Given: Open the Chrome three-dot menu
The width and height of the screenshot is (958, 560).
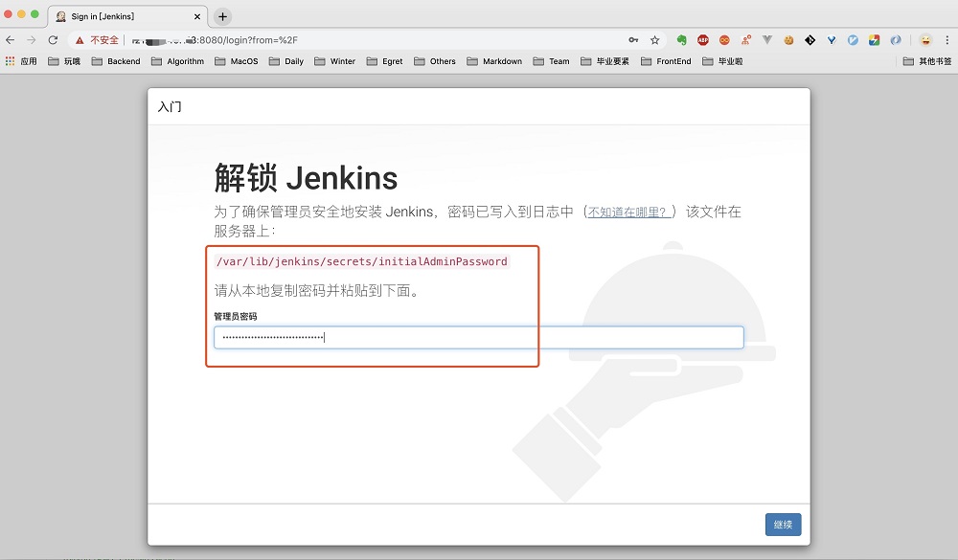Looking at the screenshot, I should point(947,40).
